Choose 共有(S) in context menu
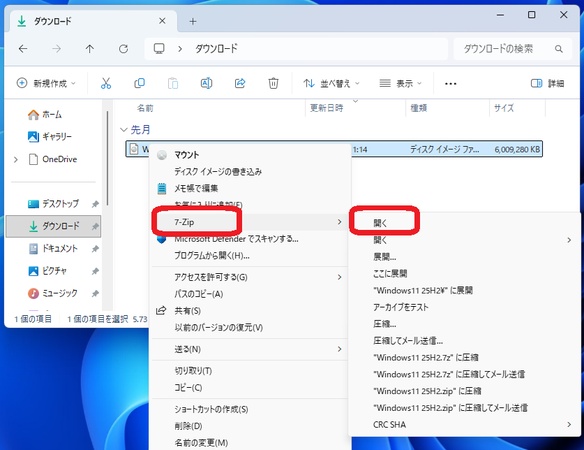The image size is (584, 450). click(x=250, y=311)
